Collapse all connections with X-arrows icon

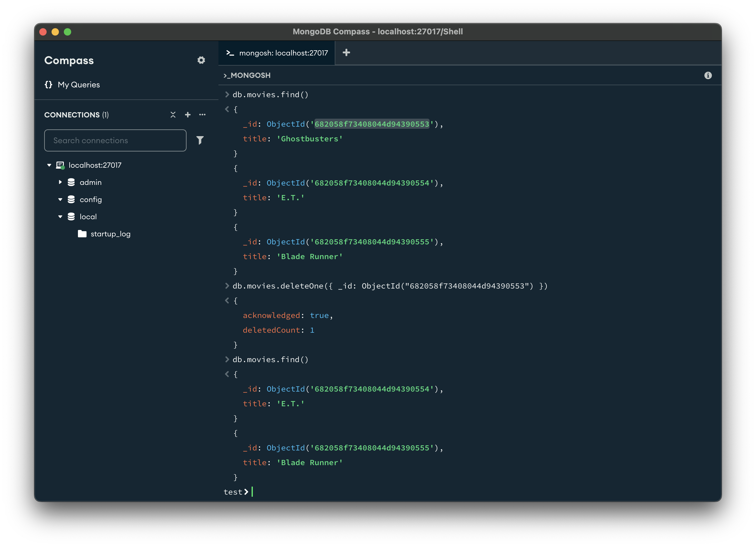point(173,115)
